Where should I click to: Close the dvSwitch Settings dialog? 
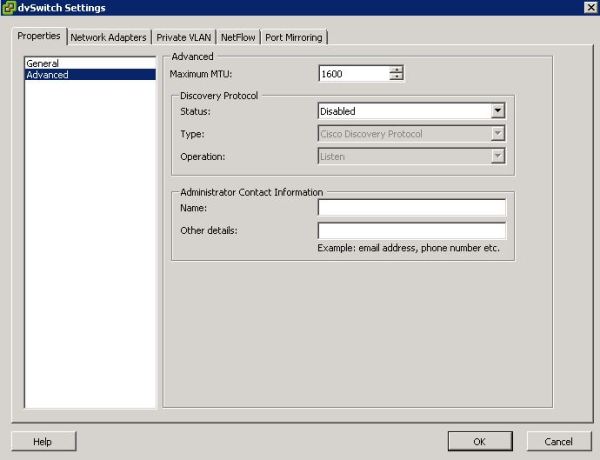[590, 8]
